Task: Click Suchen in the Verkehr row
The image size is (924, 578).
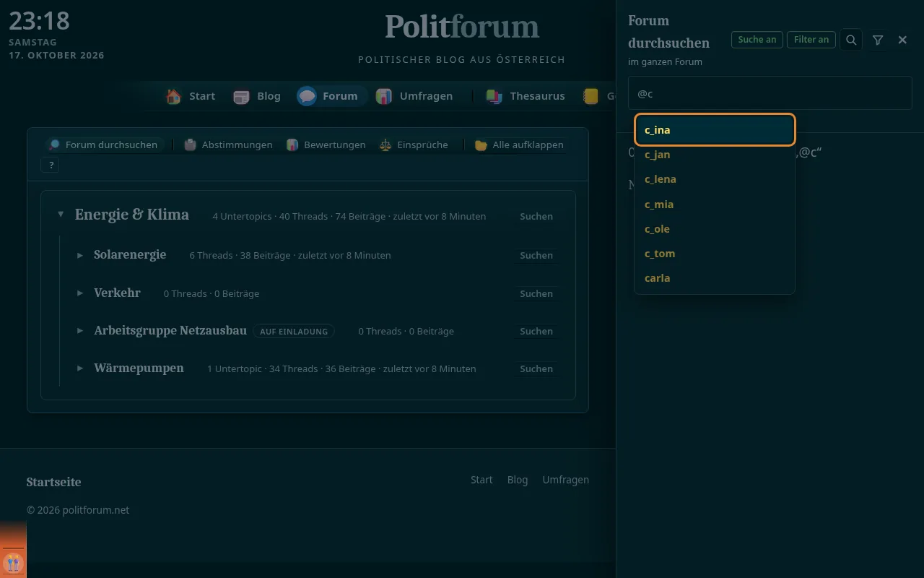Action: click(x=536, y=293)
